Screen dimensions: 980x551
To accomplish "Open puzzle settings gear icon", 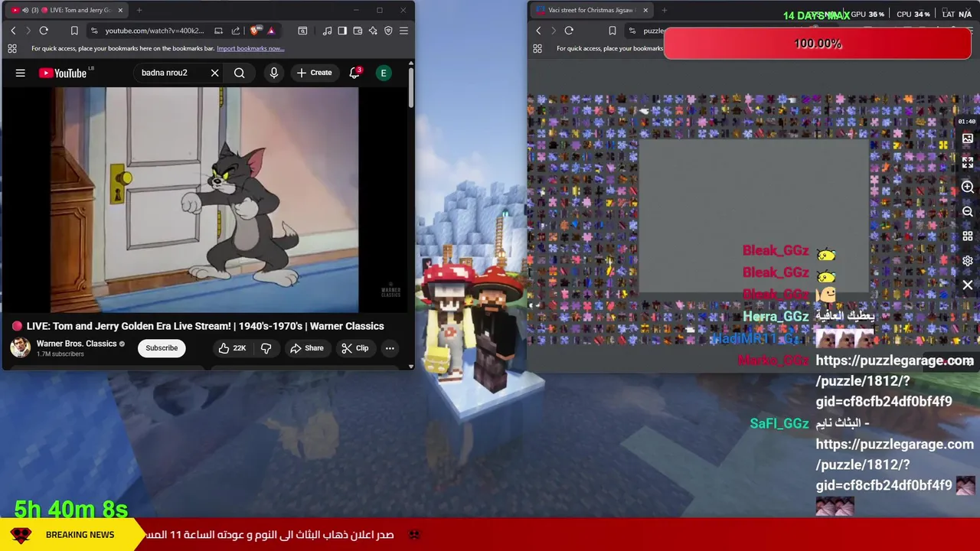I will point(968,261).
